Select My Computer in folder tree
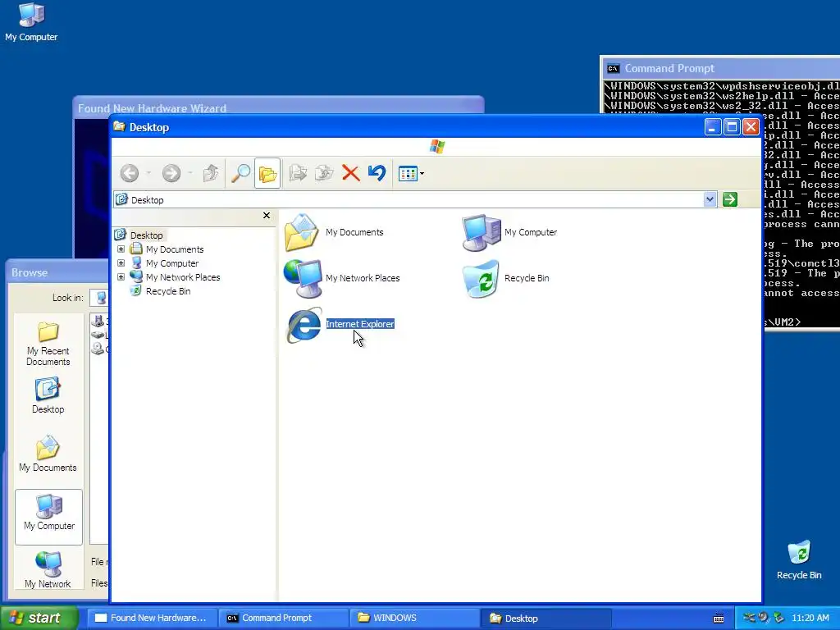 (x=172, y=263)
